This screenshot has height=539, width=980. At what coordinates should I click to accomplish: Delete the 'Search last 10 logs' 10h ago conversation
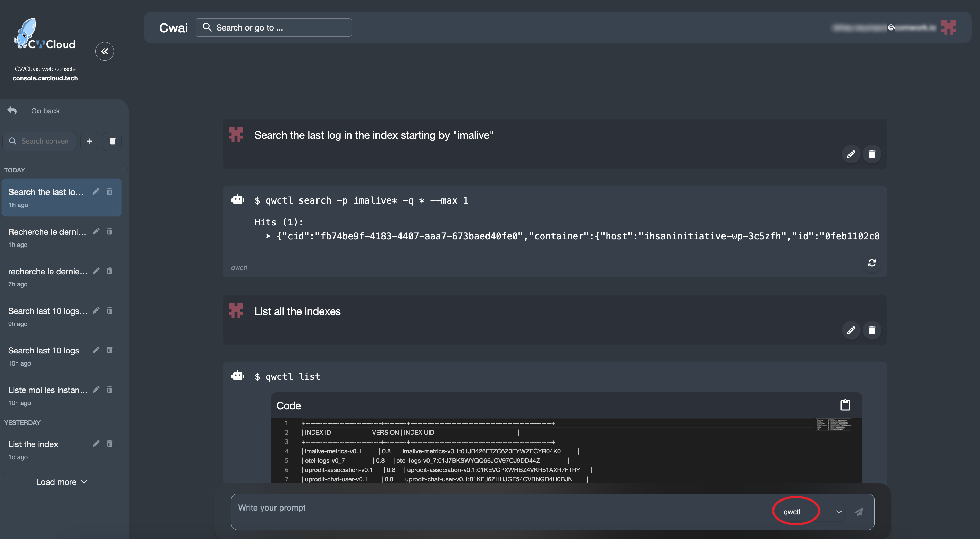pyautogui.click(x=110, y=350)
